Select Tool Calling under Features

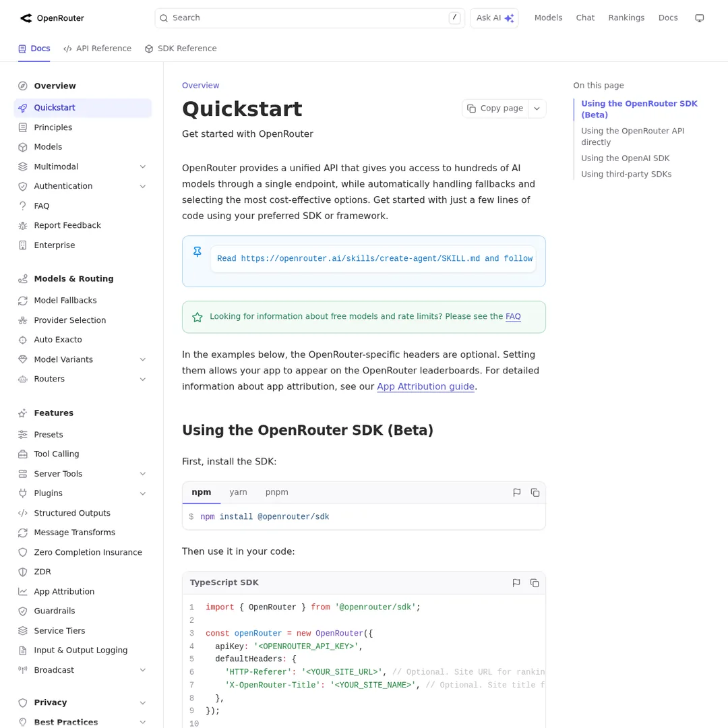coord(56,454)
